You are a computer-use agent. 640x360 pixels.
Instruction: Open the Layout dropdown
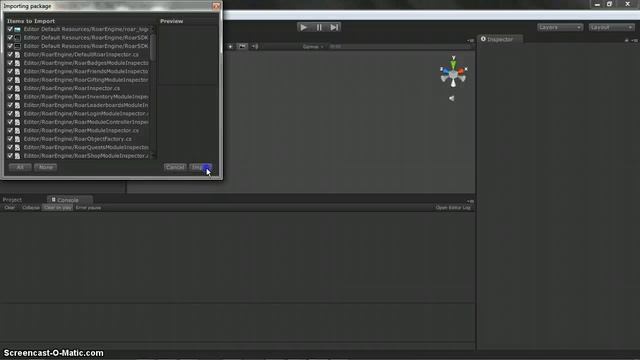pos(611,27)
